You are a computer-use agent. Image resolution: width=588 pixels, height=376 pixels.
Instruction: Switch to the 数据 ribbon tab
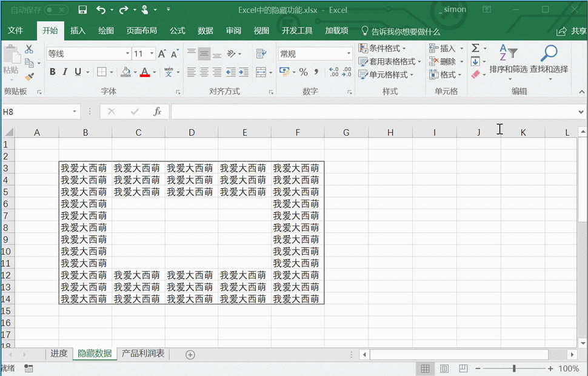tap(204, 30)
